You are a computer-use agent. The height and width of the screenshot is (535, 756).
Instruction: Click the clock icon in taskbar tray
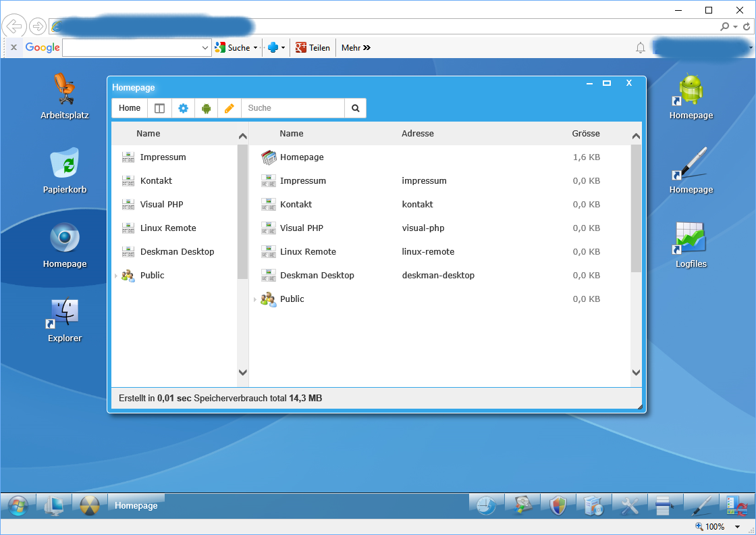(487, 506)
